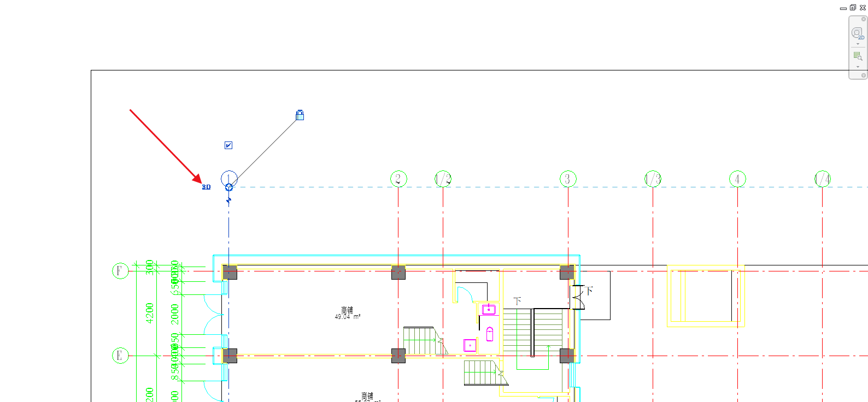Expand the zoom tool options dropdown arrow
The image size is (868, 402).
coord(858,67)
